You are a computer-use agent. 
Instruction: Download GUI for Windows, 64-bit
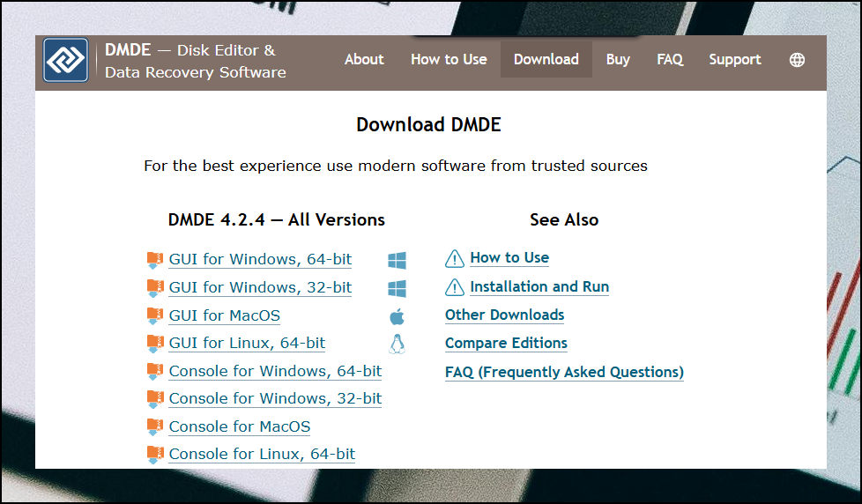coord(260,259)
